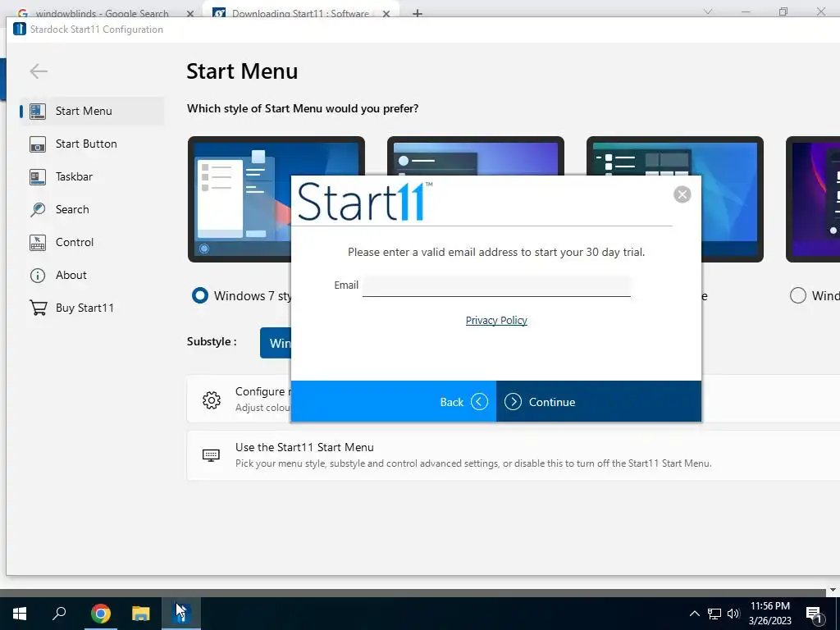
Task: Select the purple fourth style thumbnail
Action: coord(813,199)
